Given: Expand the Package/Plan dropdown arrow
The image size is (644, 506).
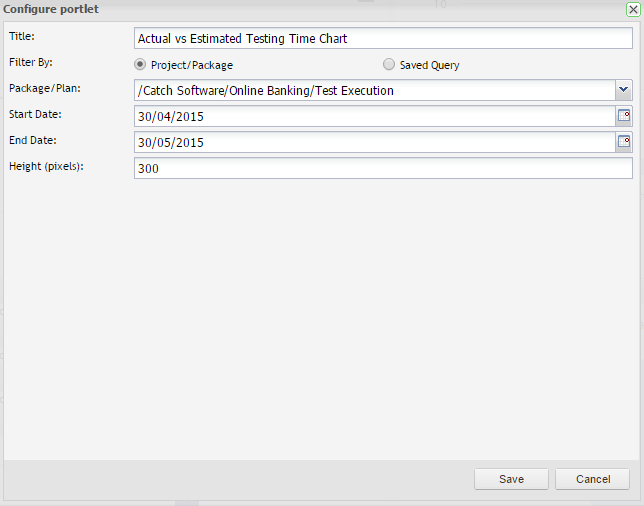Looking at the screenshot, I should (624, 90).
